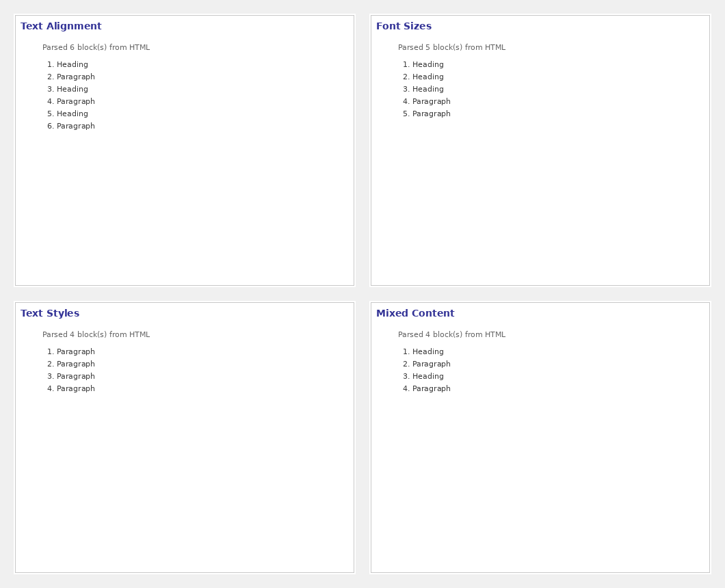The height and width of the screenshot is (588, 725).
Task: Click item 1 Paragraph in Text Styles
Action: coord(75,352)
